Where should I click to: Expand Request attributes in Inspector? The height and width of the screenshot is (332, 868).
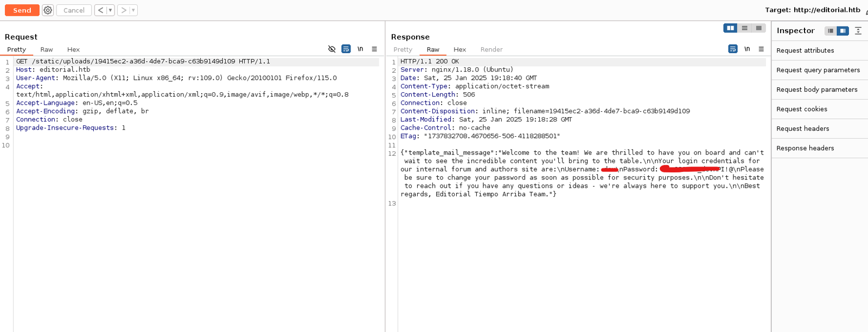805,50
